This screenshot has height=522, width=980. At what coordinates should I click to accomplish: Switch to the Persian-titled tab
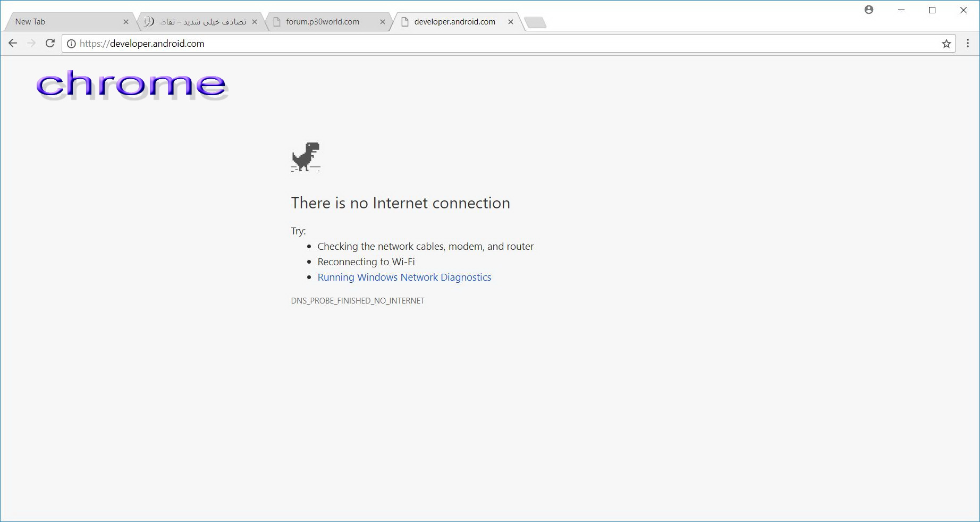(202, 22)
